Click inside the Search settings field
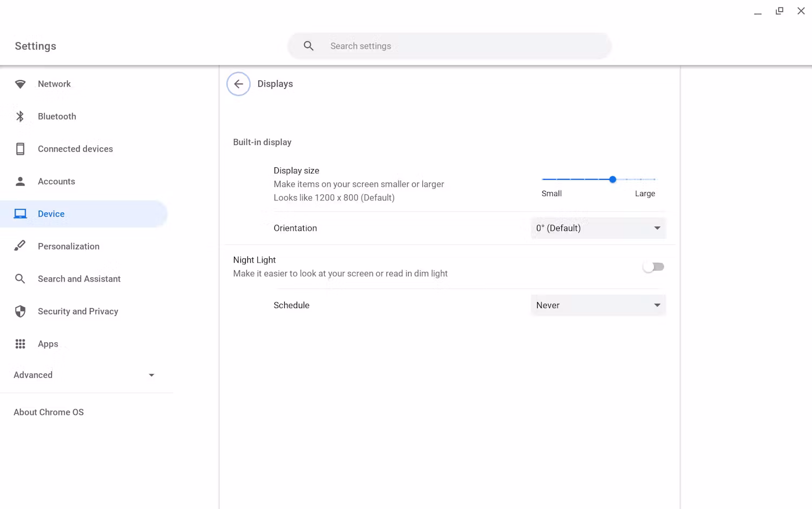 [x=449, y=45]
